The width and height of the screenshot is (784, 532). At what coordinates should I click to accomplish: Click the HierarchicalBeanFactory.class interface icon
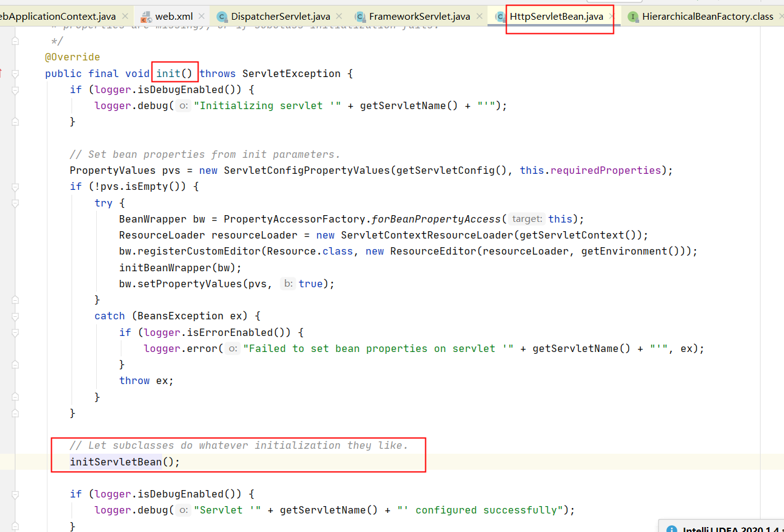click(x=632, y=17)
